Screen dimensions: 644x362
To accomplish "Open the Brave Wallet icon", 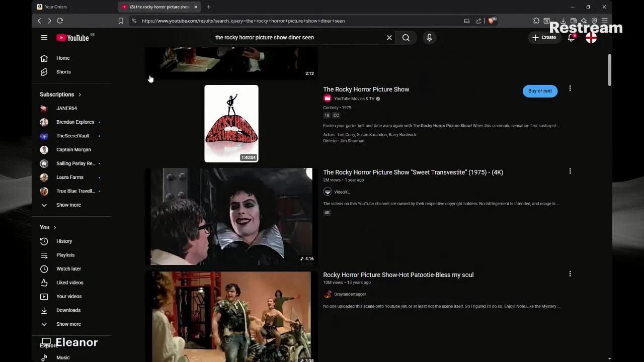I will (574, 21).
